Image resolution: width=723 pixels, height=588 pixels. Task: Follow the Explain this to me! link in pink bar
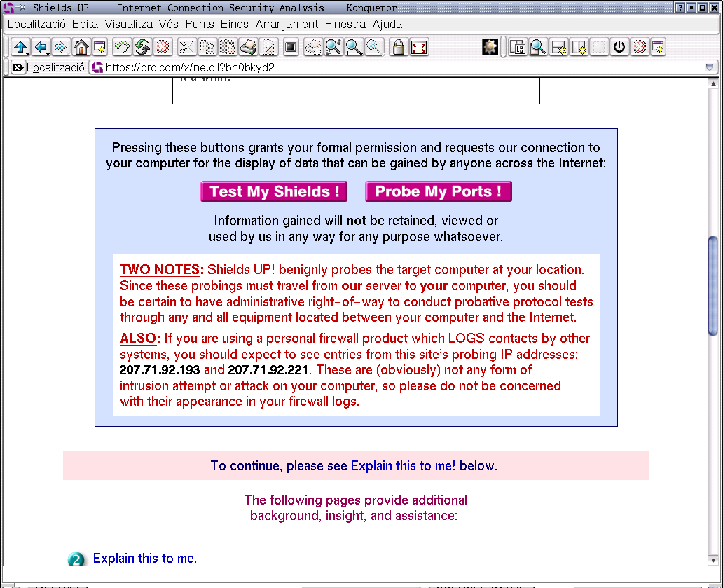403,466
